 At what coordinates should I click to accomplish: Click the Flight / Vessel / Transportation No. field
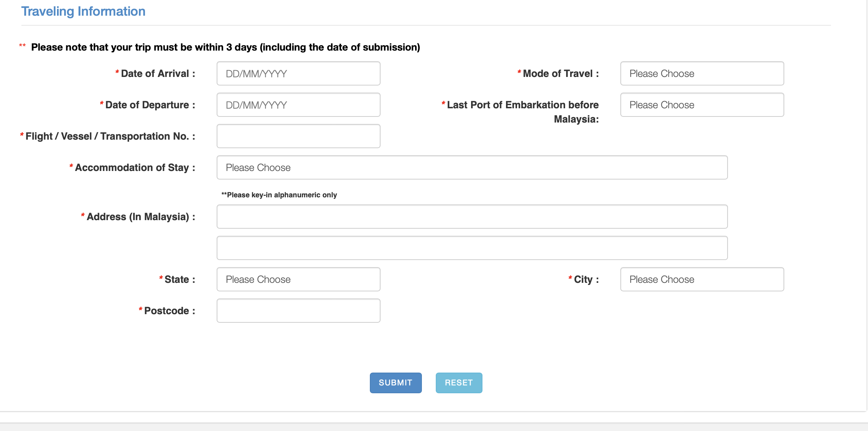click(x=298, y=136)
